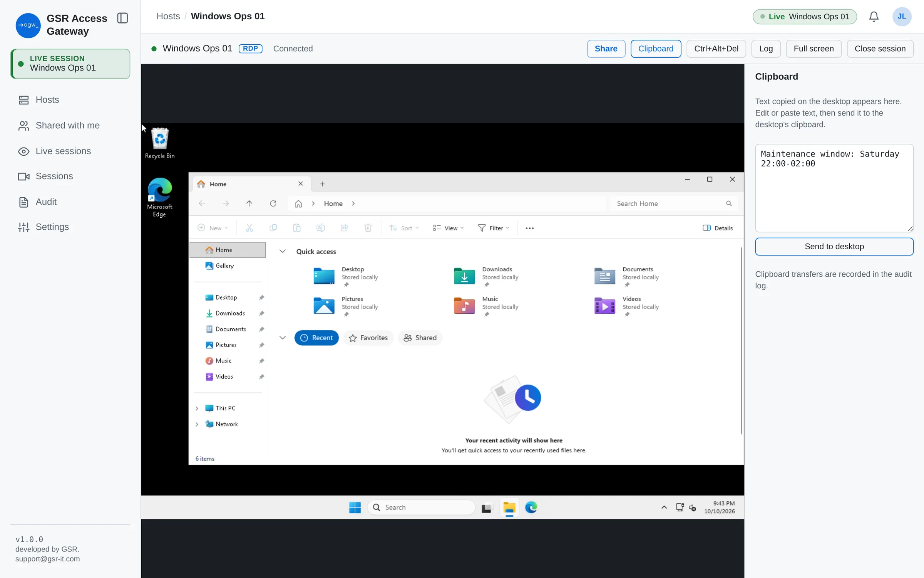Click the network display tray icon
The image size is (924, 578).
click(x=680, y=507)
